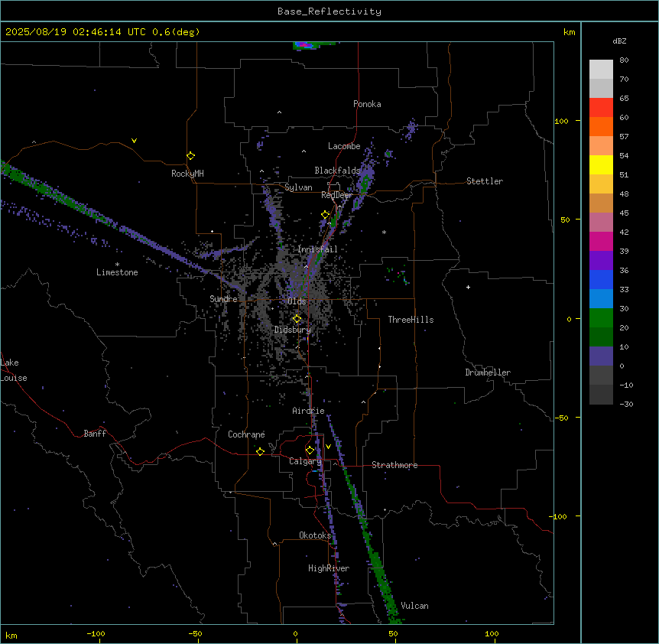Click the asterisk marker east of Innisfail
The width and height of the screenshot is (659, 644).
(x=384, y=232)
